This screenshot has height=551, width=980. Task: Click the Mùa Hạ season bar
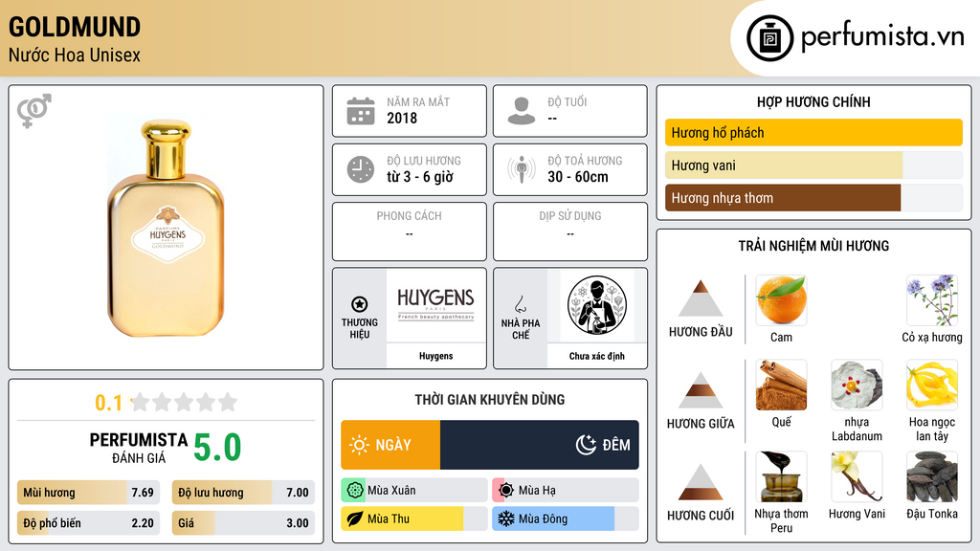pos(566,491)
